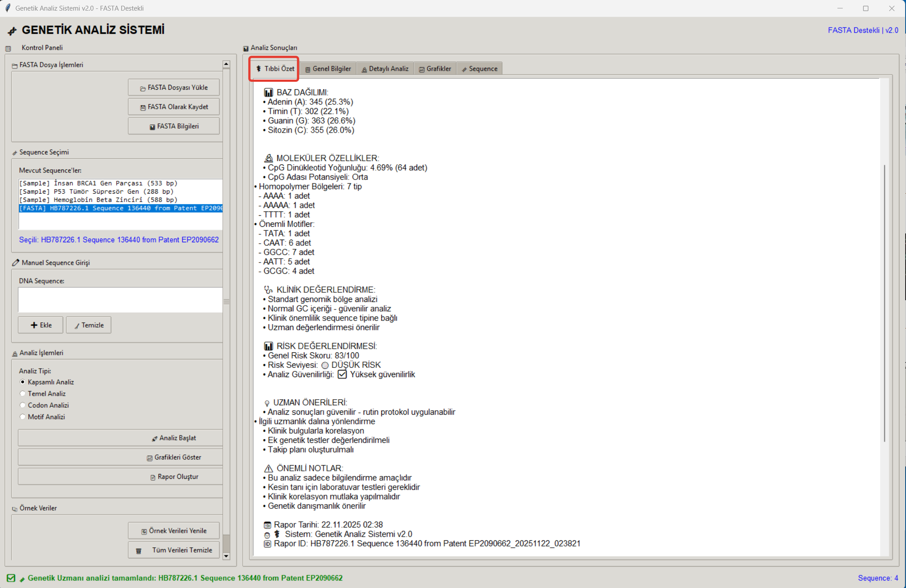
Task: Open the Grafikler tab
Action: [x=435, y=69]
